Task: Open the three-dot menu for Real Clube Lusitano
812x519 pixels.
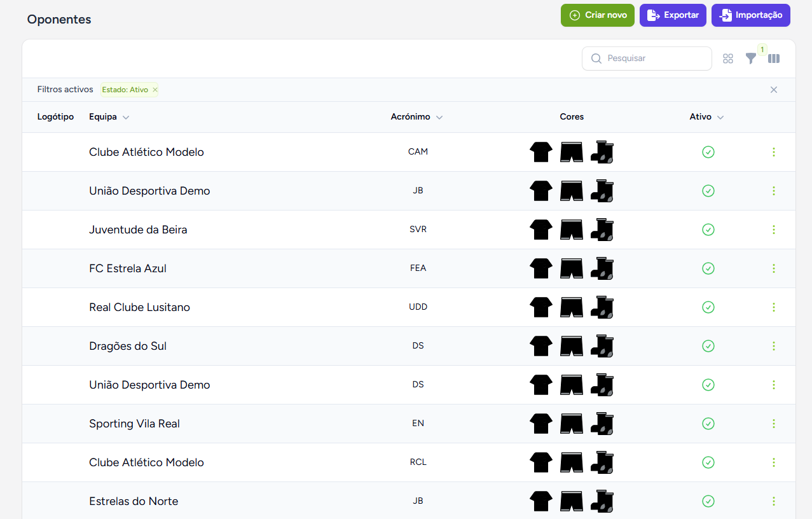Action: coord(774,307)
